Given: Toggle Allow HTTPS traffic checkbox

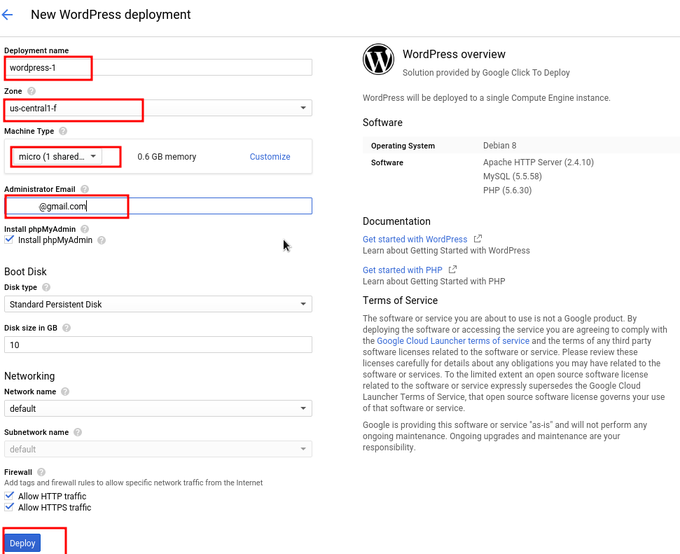Looking at the screenshot, I should click(x=9, y=507).
